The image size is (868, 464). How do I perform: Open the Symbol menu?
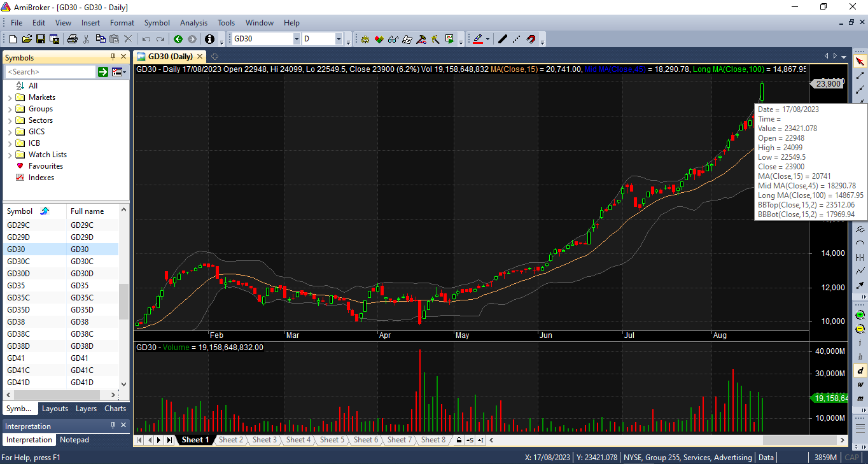coord(157,23)
